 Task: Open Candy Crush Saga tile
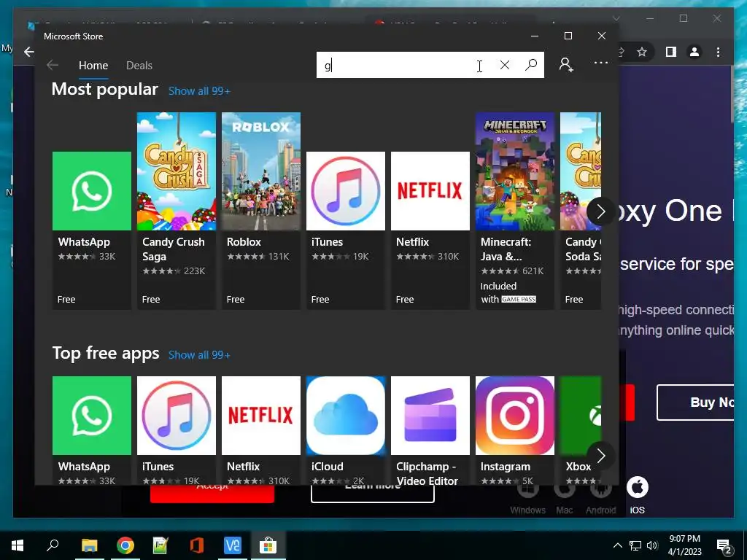[177, 211]
